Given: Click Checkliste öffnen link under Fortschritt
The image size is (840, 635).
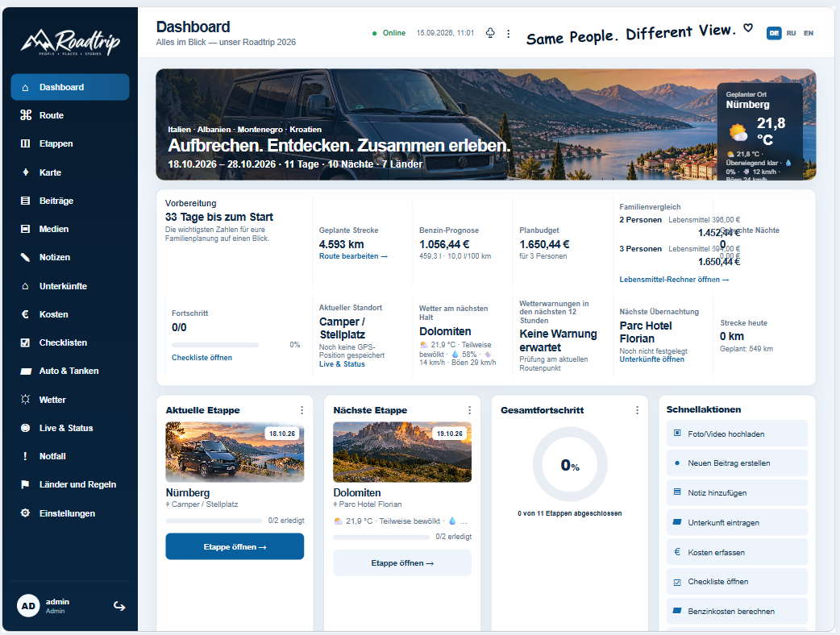Looking at the screenshot, I should click(x=202, y=357).
